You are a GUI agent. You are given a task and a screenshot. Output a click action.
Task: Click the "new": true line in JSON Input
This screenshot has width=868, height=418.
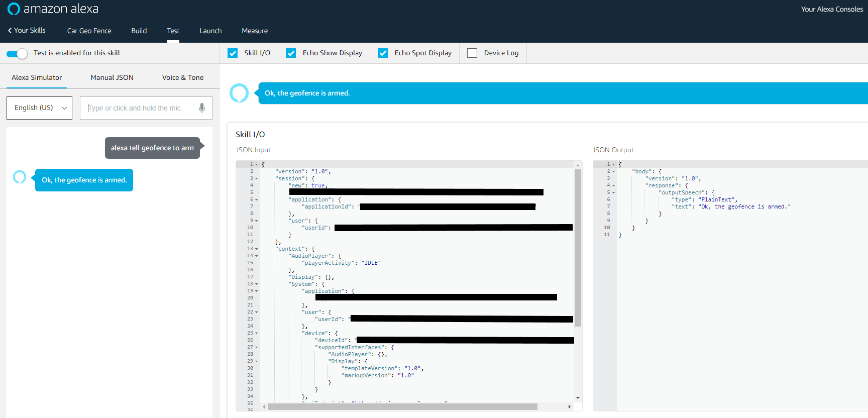pyautogui.click(x=308, y=185)
